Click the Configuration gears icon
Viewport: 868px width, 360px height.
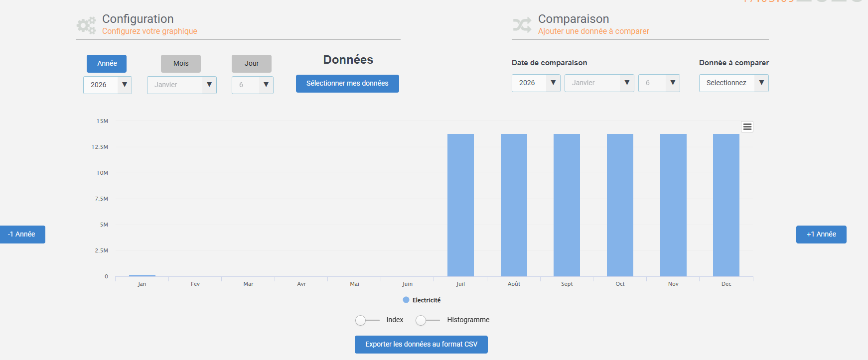[x=86, y=25]
